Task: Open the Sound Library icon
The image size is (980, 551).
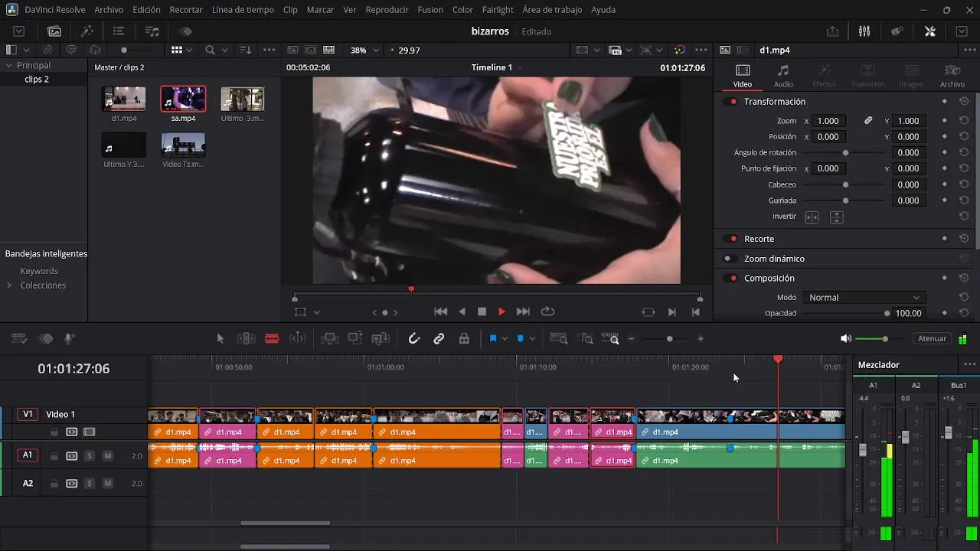Action: pos(152,31)
